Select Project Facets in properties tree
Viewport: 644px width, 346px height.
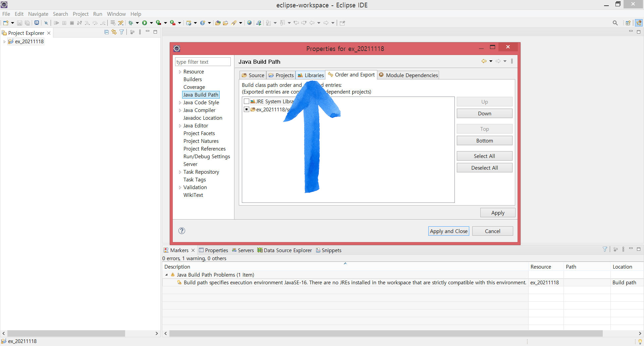click(199, 133)
